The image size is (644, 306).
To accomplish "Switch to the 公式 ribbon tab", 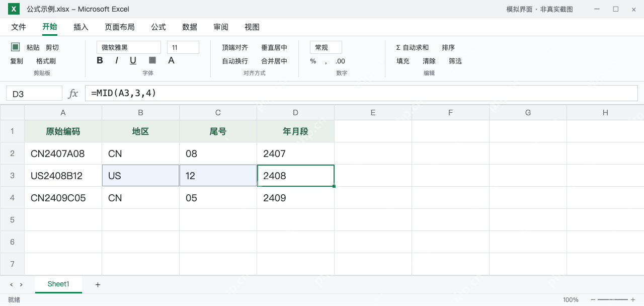I will pyautogui.click(x=158, y=27).
